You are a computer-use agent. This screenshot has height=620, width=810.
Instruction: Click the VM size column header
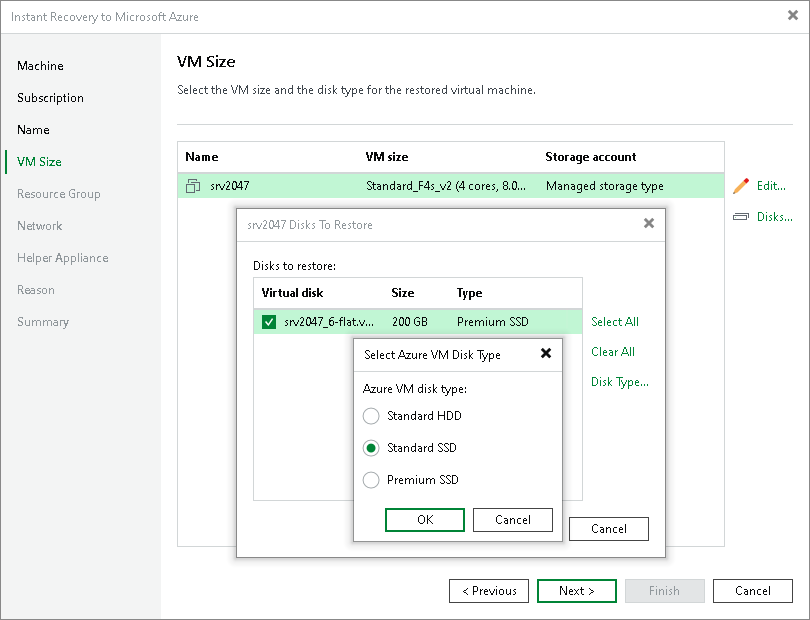coord(387,157)
